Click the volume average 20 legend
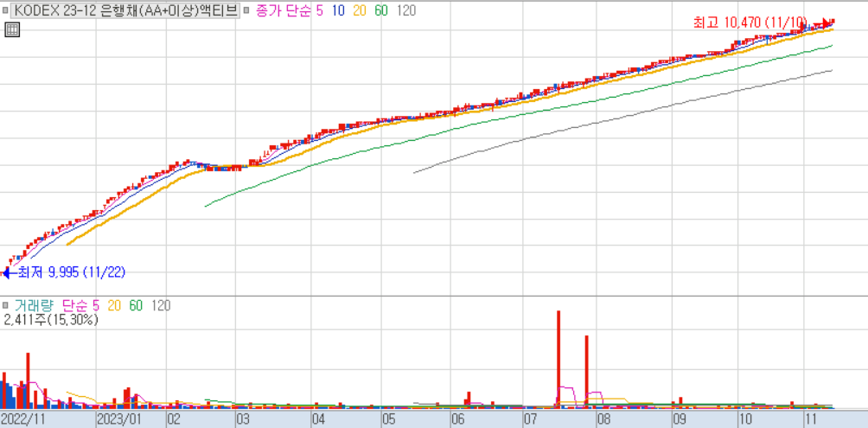Viewport: 868px width, 428px height. click(x=115, y=305)
